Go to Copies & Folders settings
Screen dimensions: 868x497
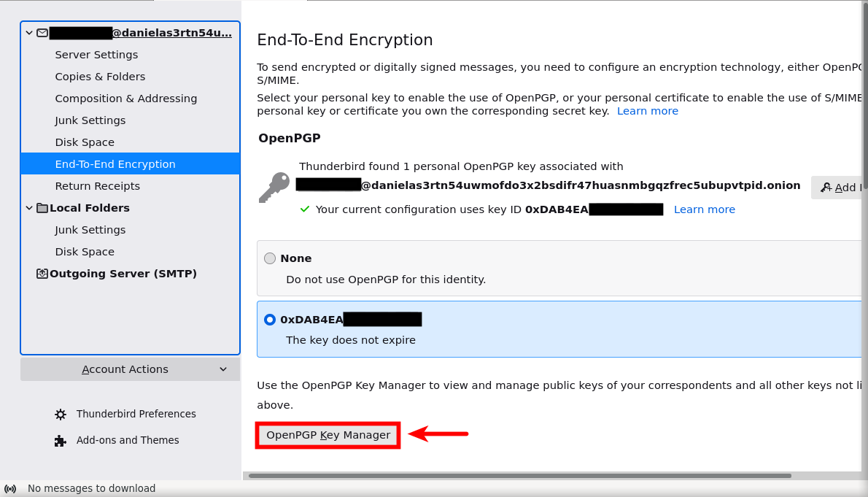[100, 77]
